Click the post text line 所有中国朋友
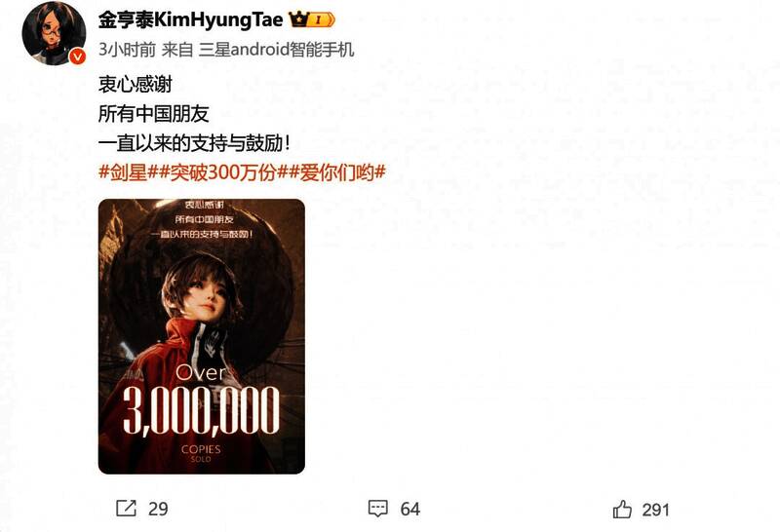 tap(154, 114)
